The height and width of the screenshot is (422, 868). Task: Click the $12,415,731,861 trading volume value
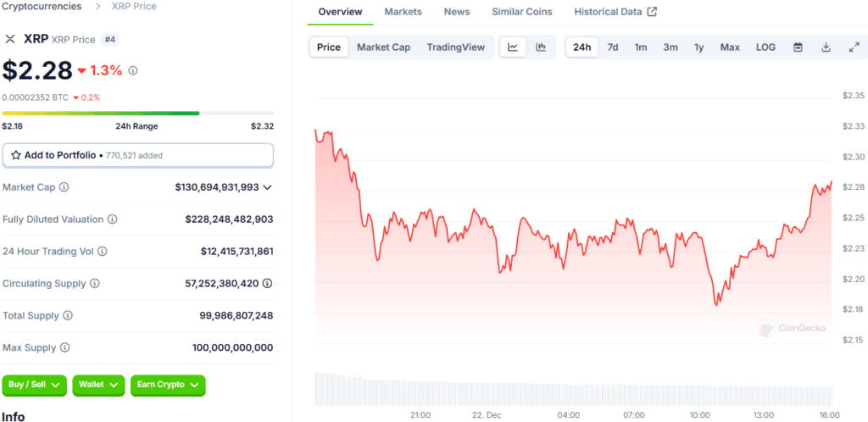[237, 252]
